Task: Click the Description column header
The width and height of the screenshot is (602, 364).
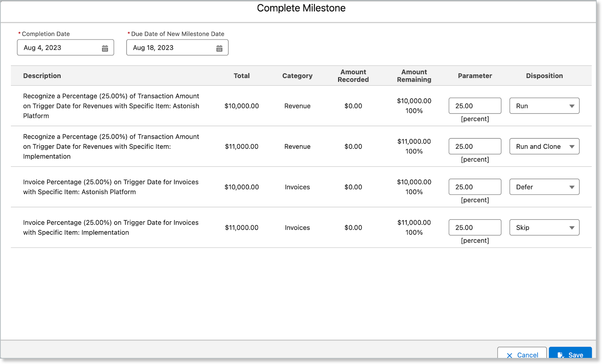Action: point(42,76)
